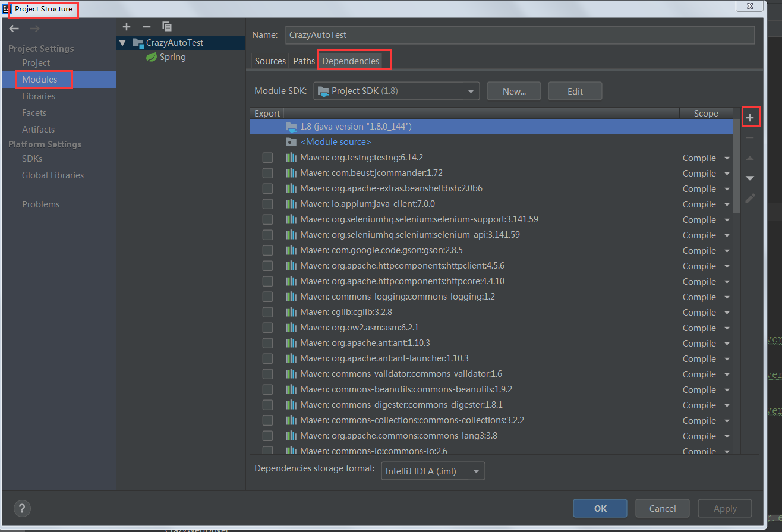
Task: Select Project in Project Settings
Action: [x=36, y=63]
